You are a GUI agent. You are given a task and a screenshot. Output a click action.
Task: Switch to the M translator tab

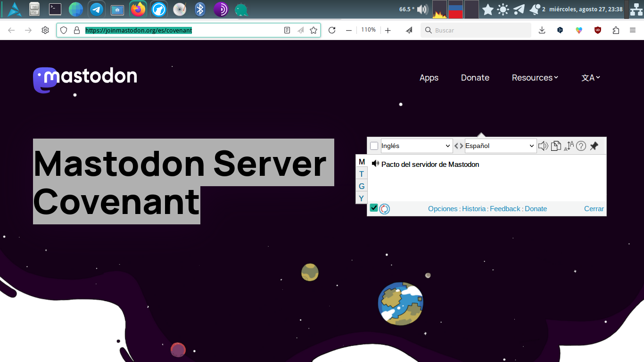coord(362,162)
